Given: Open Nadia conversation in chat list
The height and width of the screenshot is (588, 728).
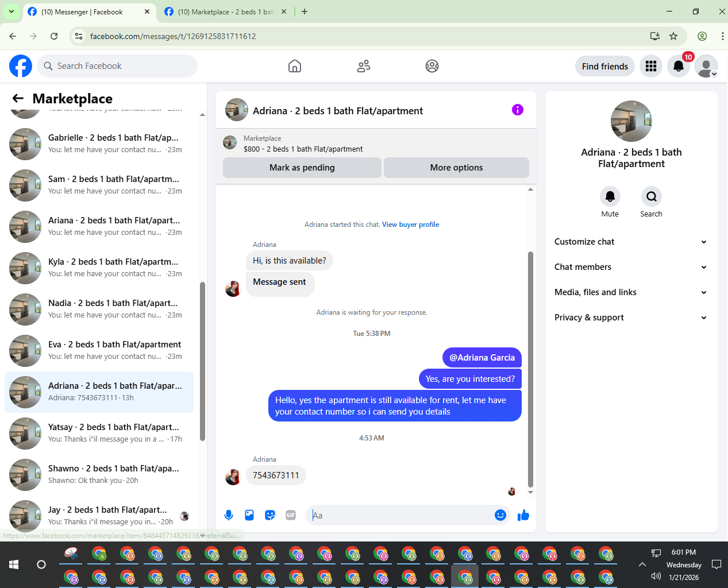Looking at the screenshot, I should pyautogui.click(x=99, y=310).
